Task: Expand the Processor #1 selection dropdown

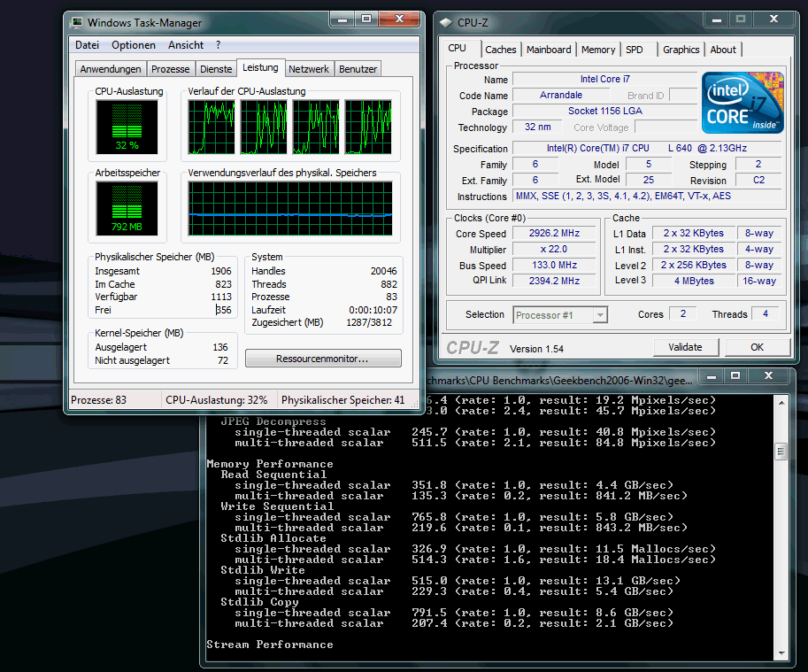Action: click(x=600, y=315)
